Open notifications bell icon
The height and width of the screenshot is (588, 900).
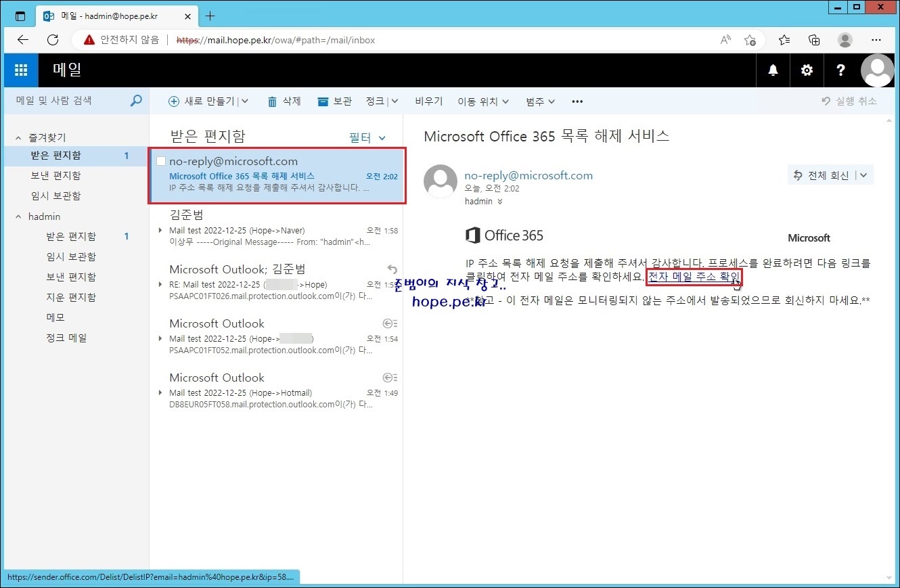[x=773, y=70]
